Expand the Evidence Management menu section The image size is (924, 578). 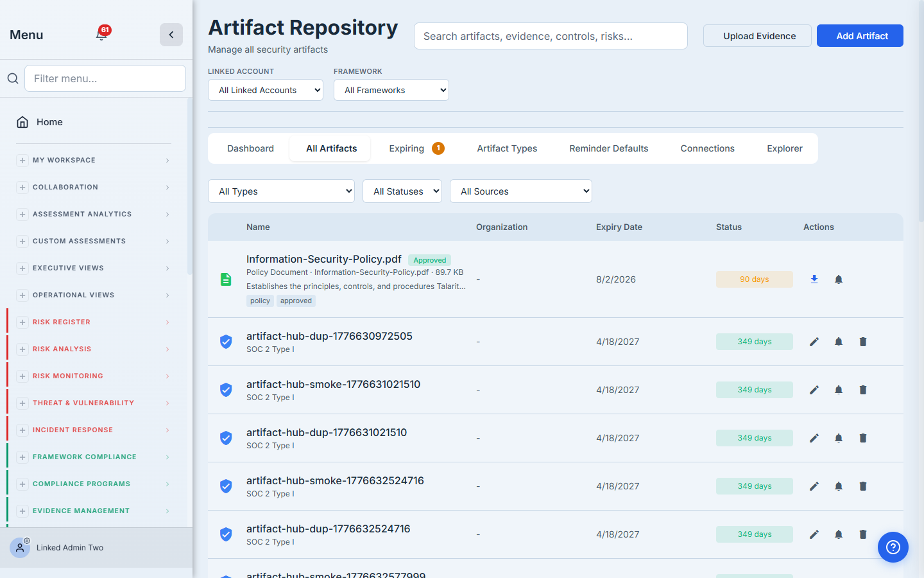coord(94,511)
